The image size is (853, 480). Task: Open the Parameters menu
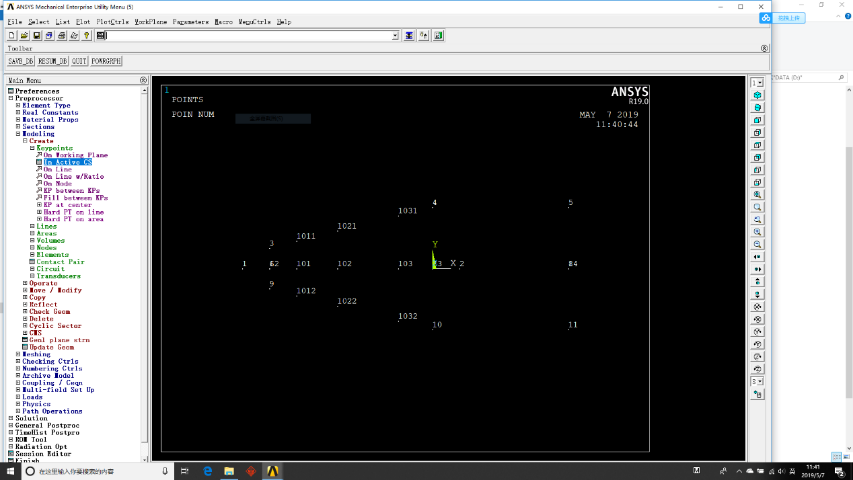[x=190, y=22]
